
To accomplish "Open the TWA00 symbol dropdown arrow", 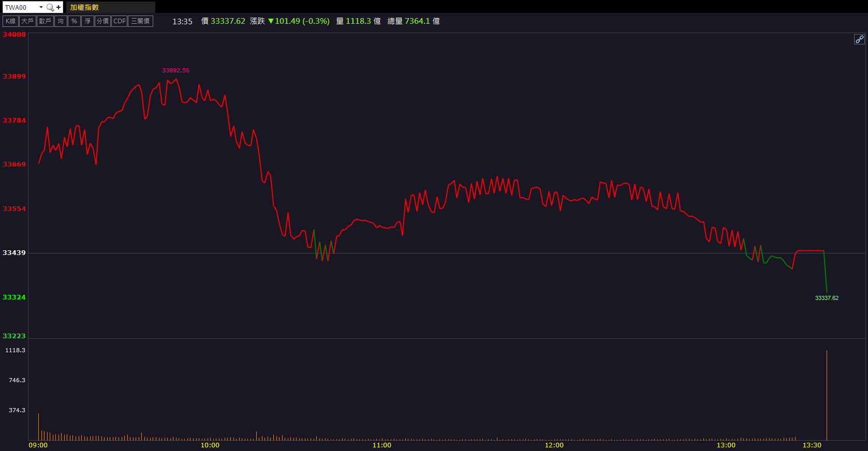I will [x=41, y=7].
